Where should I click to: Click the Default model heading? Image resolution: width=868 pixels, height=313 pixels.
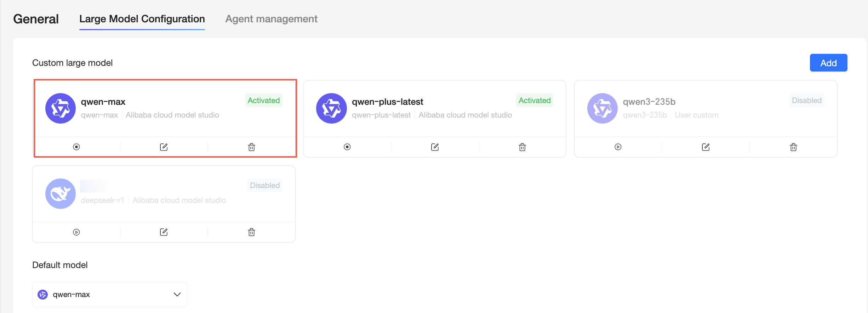[60, 265]
